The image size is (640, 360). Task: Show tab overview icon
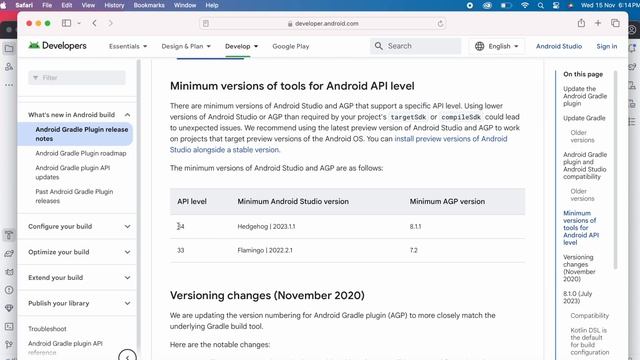pos(615,23)
